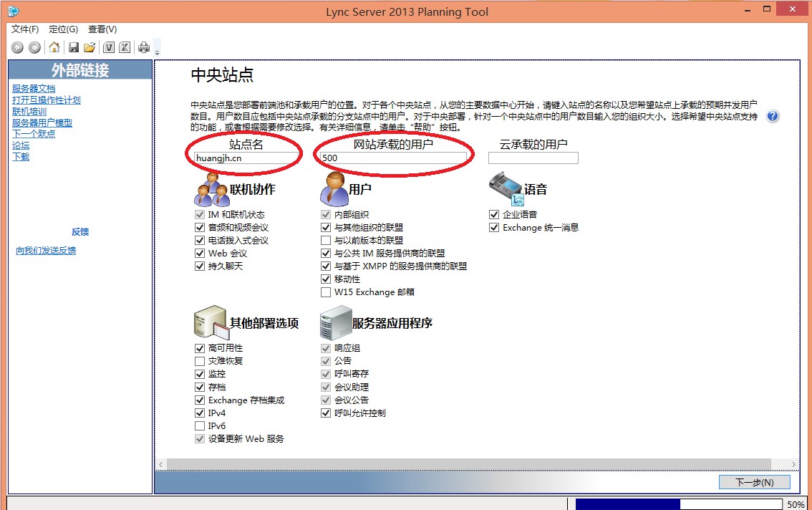Image resolution: width=812 pixels, height=510 pixels.
Task: Click the 向我们发送反馈 link
Action: coord(46,251)
